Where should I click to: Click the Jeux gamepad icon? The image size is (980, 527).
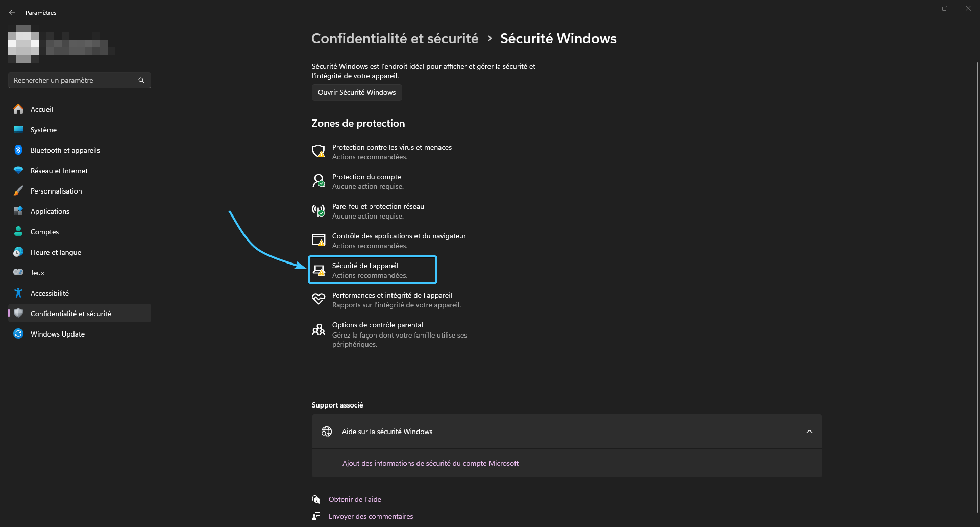(18, 272)
